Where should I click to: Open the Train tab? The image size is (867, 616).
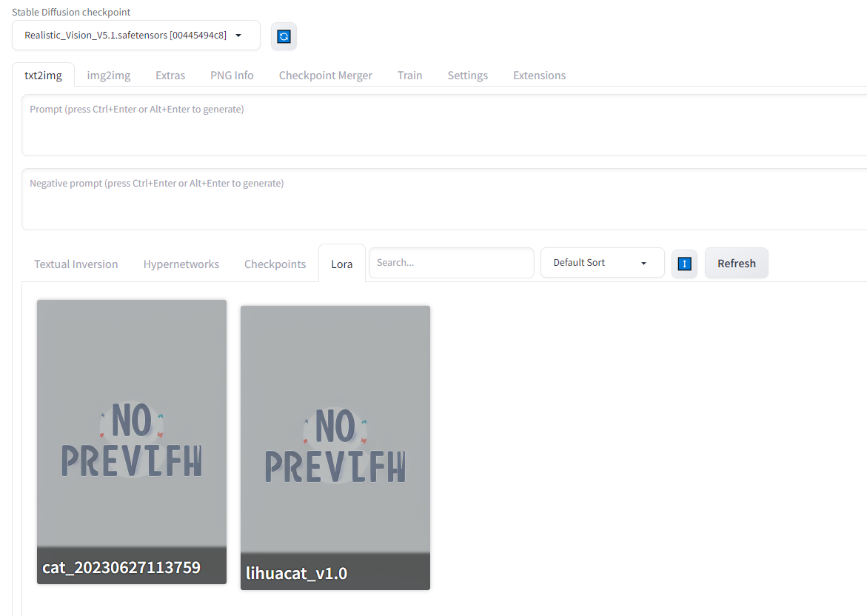pyautogui.click(x=409, y=75)
